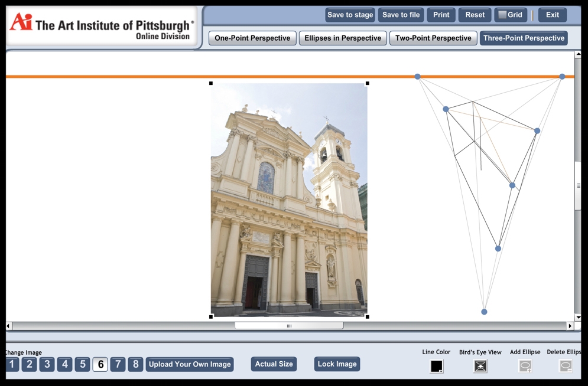This screenshot has width=588, height=386.
Task: Choose image number 8
Action: [x=136, y=364]
